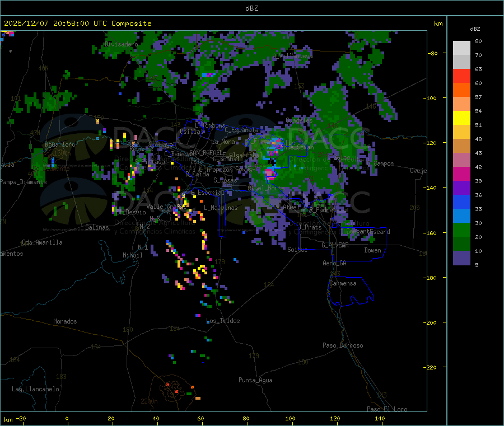This screenshot has height=426, width=504.
Task: Click the Morados place label
Action: [x=65, y=321]
